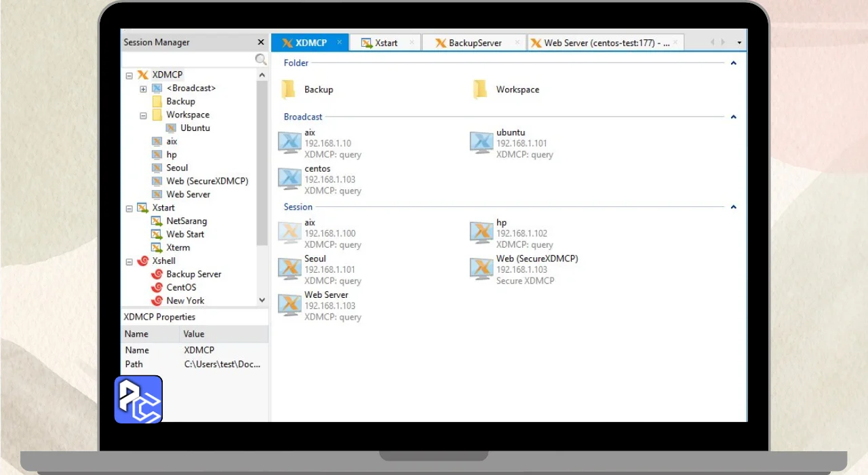
Task: Click the session tree scrollbar down arrow
Action: (x=262, y=300)
